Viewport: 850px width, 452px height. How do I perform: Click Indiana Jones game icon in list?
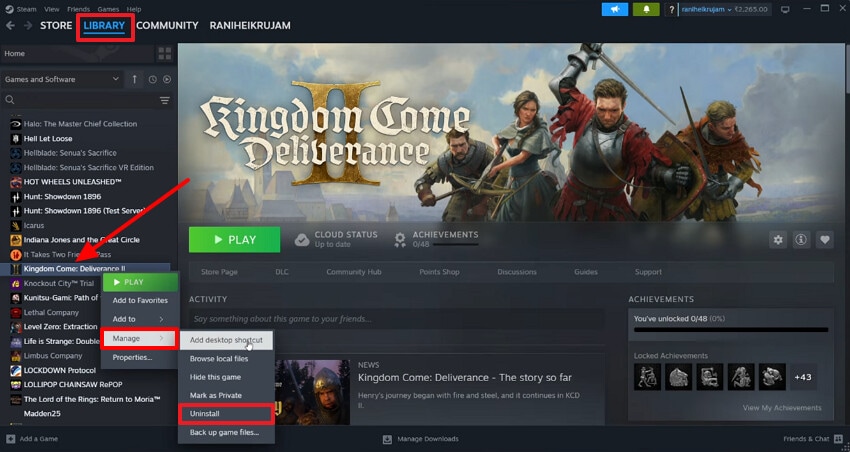[16, 240]
